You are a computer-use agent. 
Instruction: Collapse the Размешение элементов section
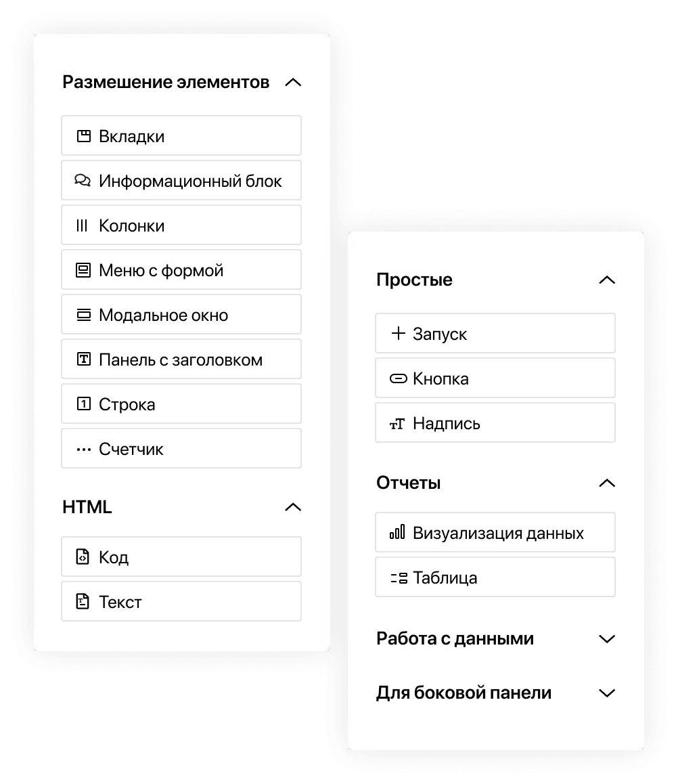coord(293,82)
